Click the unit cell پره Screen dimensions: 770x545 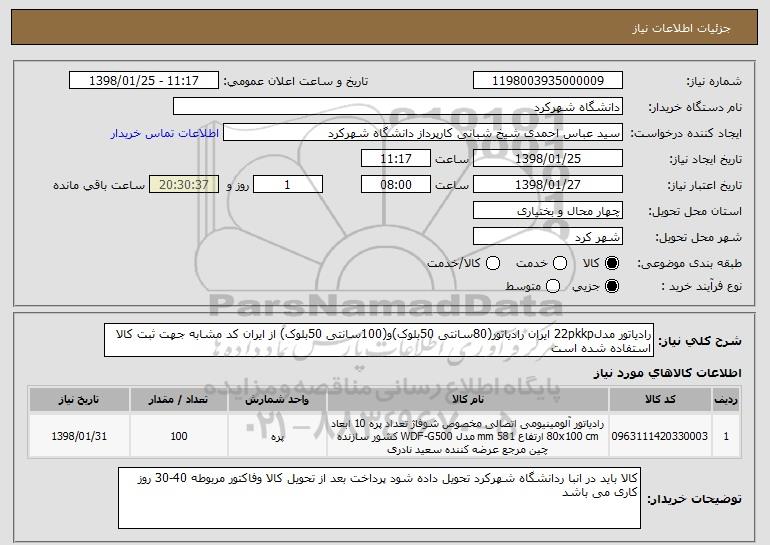coord(277,436)
